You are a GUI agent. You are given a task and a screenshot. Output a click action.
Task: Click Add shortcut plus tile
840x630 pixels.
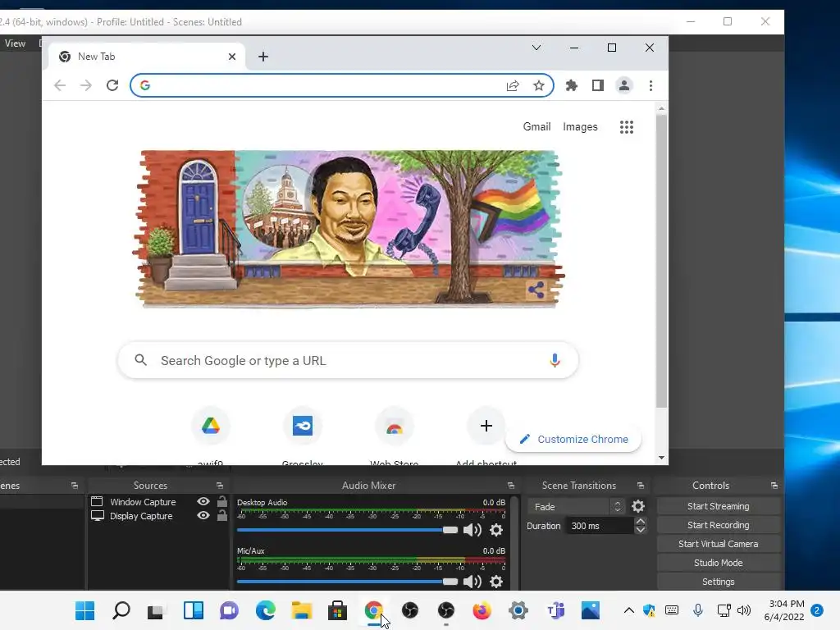coord(486,427)
